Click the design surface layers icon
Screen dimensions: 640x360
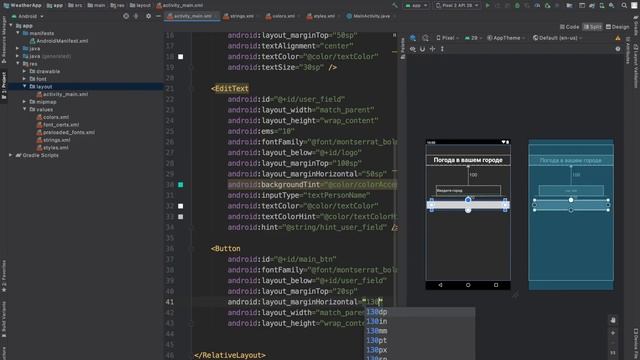pyautogui.click(x=413, y=38)
